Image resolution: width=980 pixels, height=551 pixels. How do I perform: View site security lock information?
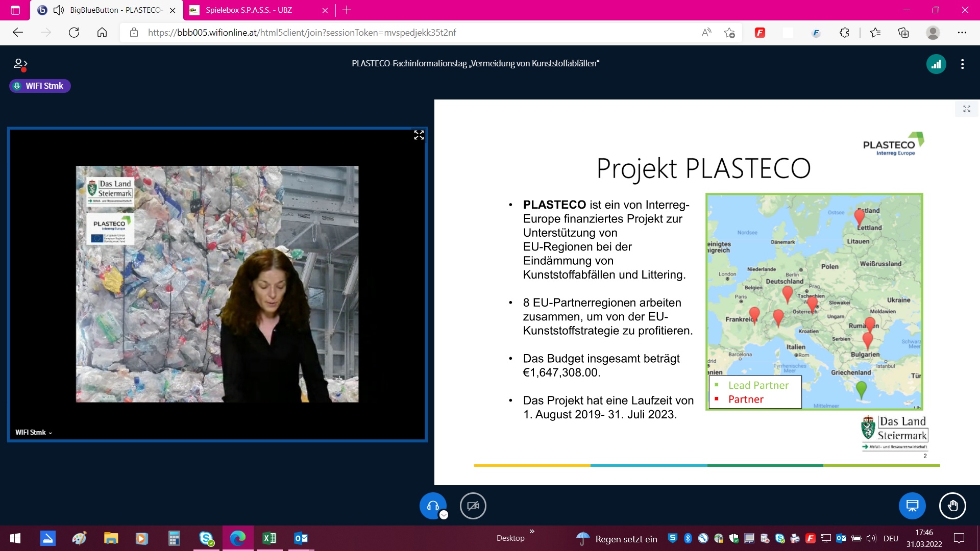pyautogui.click(x=134, y=33)
